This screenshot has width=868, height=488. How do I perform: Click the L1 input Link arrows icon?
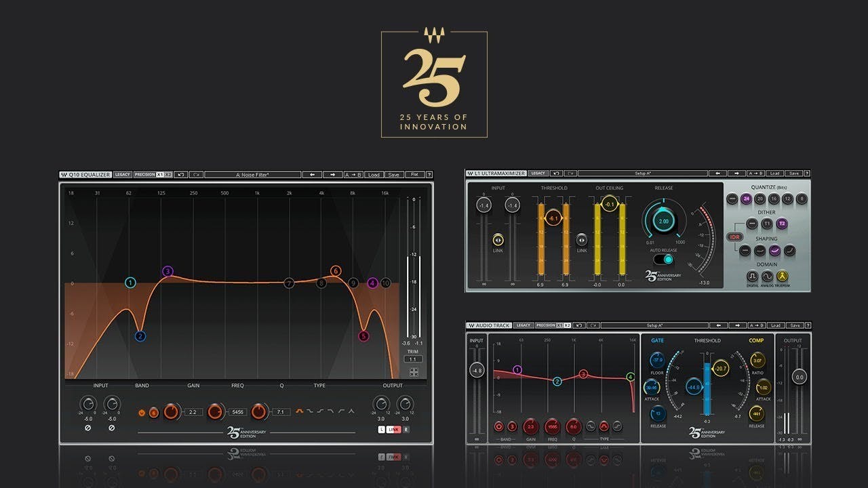498,239
